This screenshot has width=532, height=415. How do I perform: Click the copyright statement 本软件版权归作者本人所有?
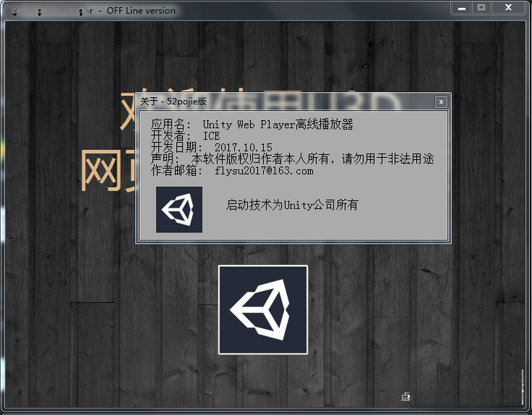click(261, 159)
